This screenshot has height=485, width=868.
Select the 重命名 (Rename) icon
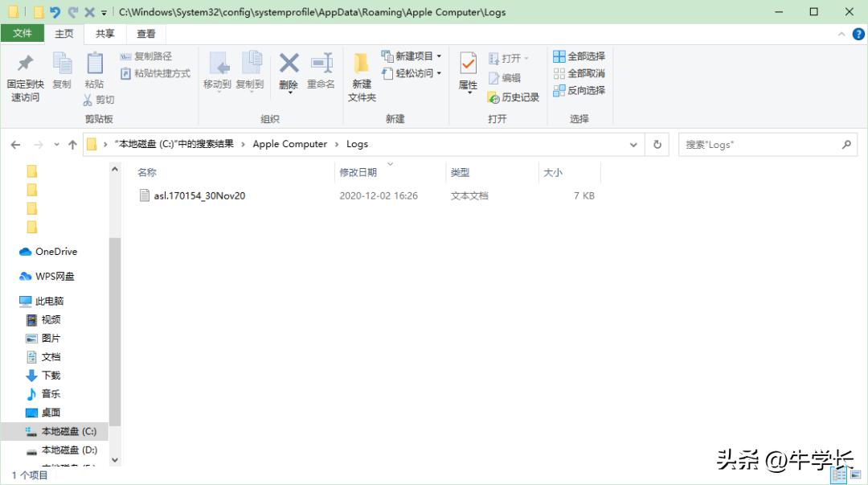tap(320, 64)
